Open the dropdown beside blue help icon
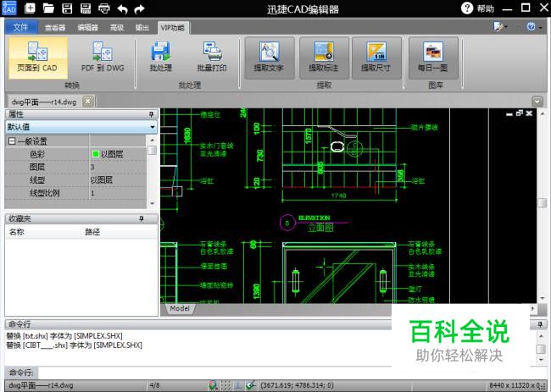The width and height of the screenshot is (551, 392). click(x=541, y=27)
